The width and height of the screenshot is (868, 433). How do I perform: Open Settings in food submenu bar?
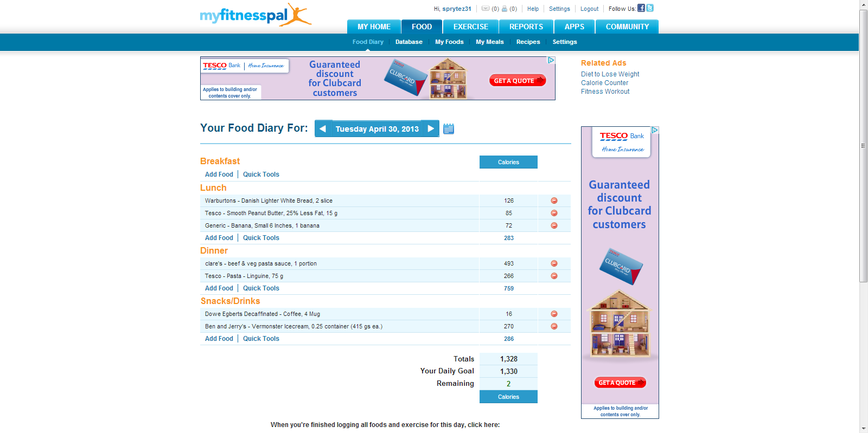565,42
